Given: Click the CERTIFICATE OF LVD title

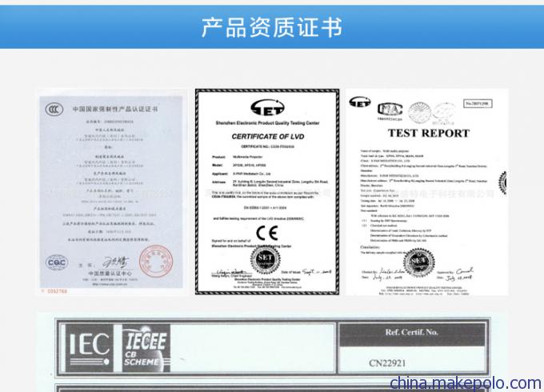Looking at the screenshot, I should pos(268,137).
